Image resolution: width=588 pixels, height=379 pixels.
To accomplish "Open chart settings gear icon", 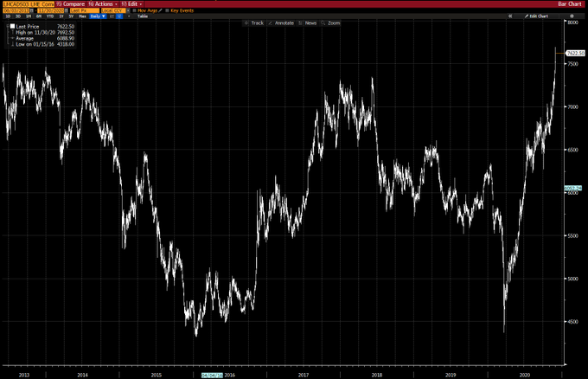I will pyautogui.click(x=572, y=16).
